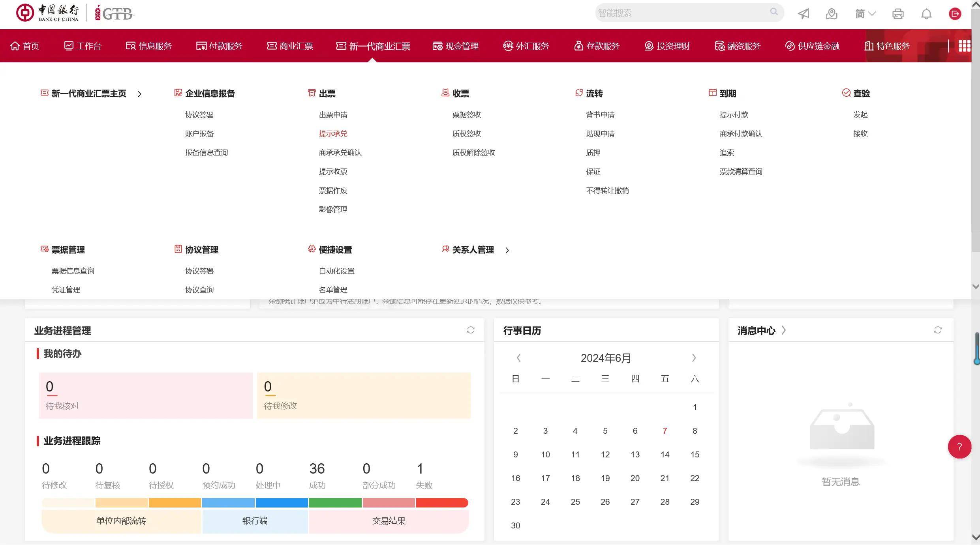980x545 pixels.
Task: Open the 简 language dropdown
Action: (865, 14)
